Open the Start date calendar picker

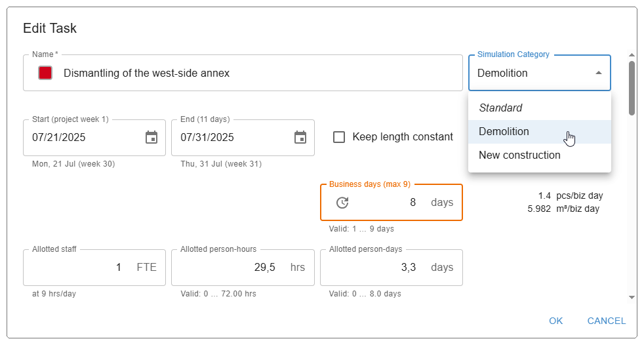(x=151, y=137)
